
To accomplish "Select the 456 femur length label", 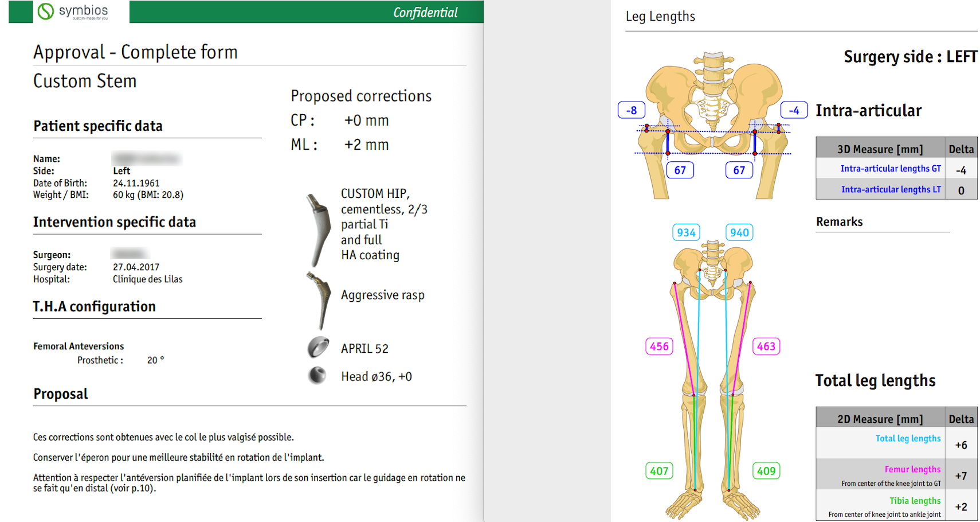I will pos(659,346).
